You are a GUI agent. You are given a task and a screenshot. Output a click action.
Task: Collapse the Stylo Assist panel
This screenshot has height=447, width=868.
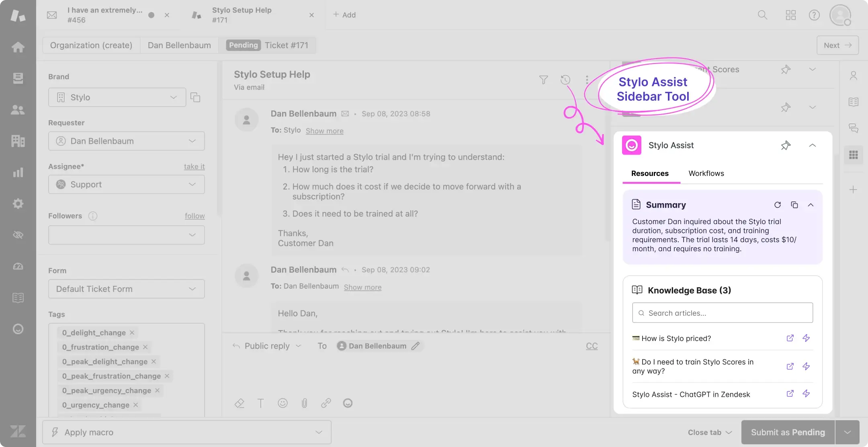[x=812, y=145]
